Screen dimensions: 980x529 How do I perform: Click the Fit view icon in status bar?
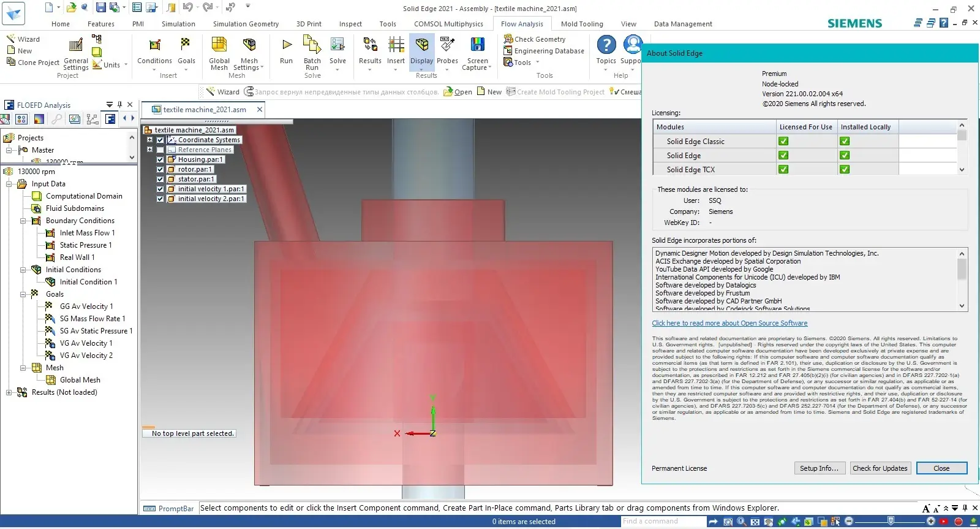point(755,522)
